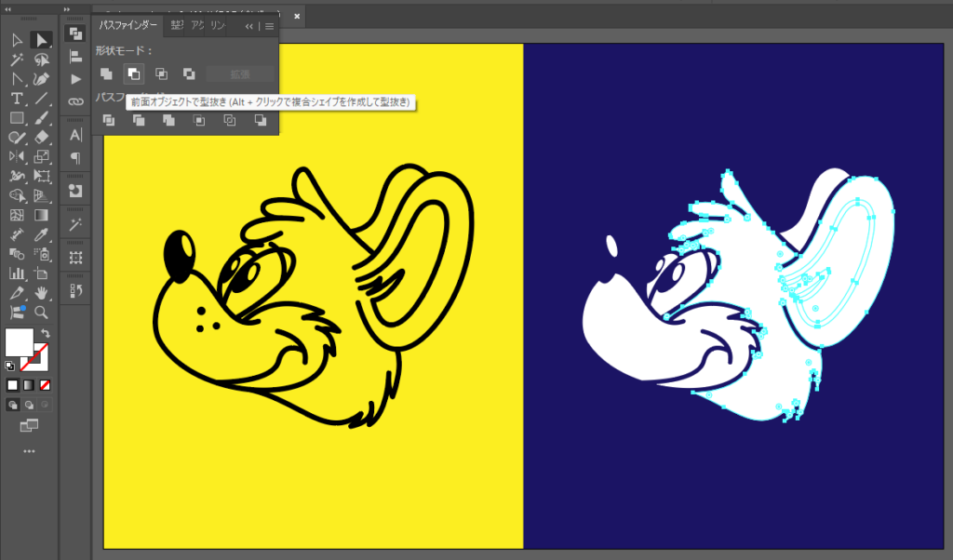Select the Gradient tool
This screenshot has height=560, width=953.
41,215
